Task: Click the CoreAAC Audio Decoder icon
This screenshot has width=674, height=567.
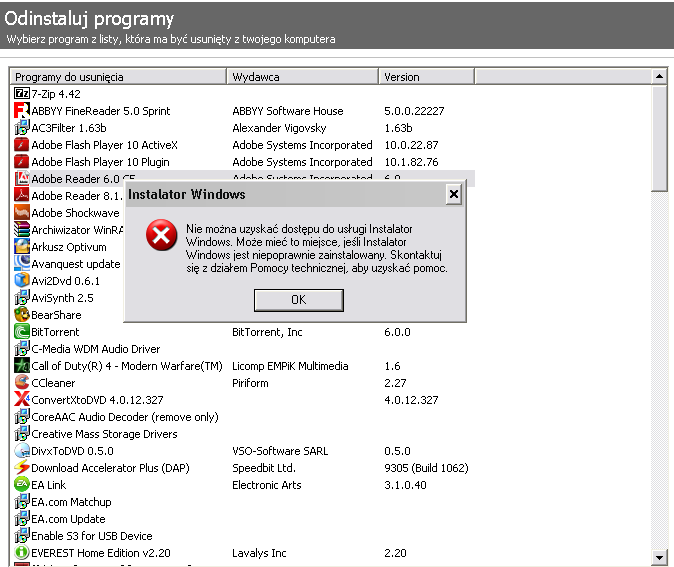Action: point(21,417)
